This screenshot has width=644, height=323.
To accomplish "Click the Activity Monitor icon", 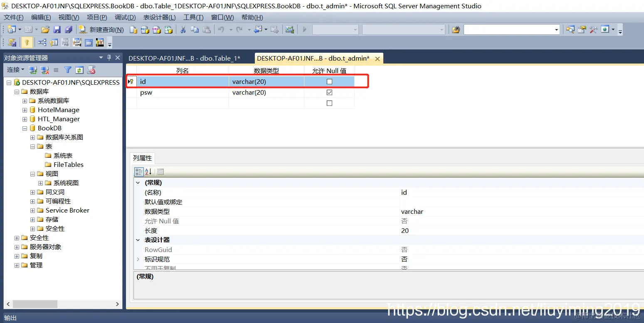I will tap(289, 29).
